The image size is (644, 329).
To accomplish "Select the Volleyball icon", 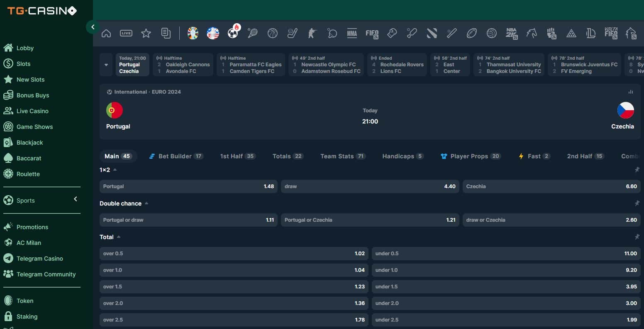I will coord(492,33).
